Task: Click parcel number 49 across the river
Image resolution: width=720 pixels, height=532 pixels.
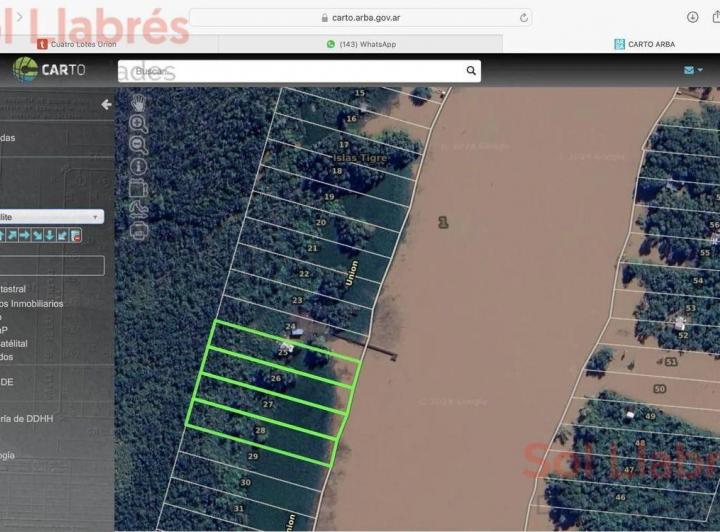Action: (x=650, y=416)
